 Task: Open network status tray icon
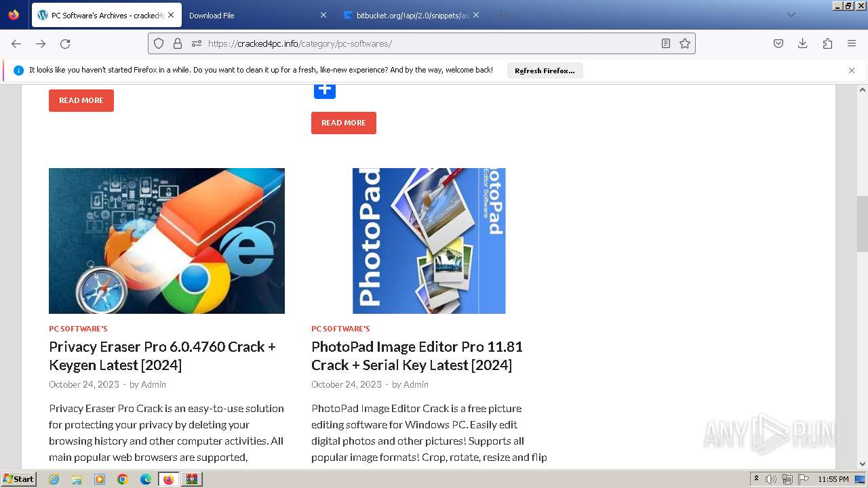pos(787,479)
